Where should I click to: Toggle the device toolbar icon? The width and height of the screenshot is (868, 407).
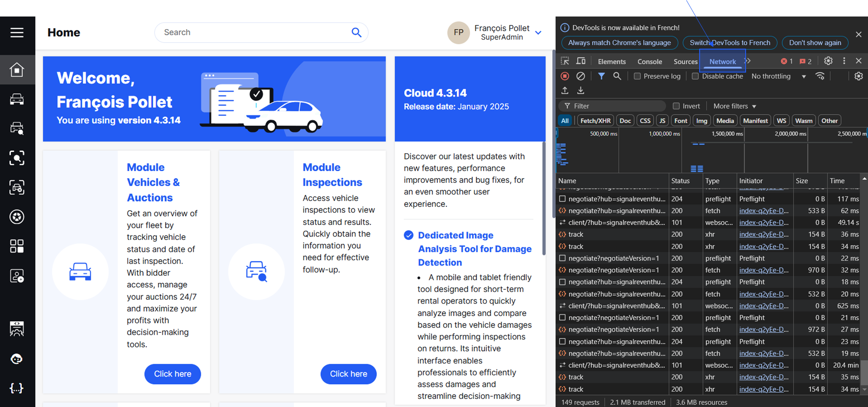[x=581, y=61]
